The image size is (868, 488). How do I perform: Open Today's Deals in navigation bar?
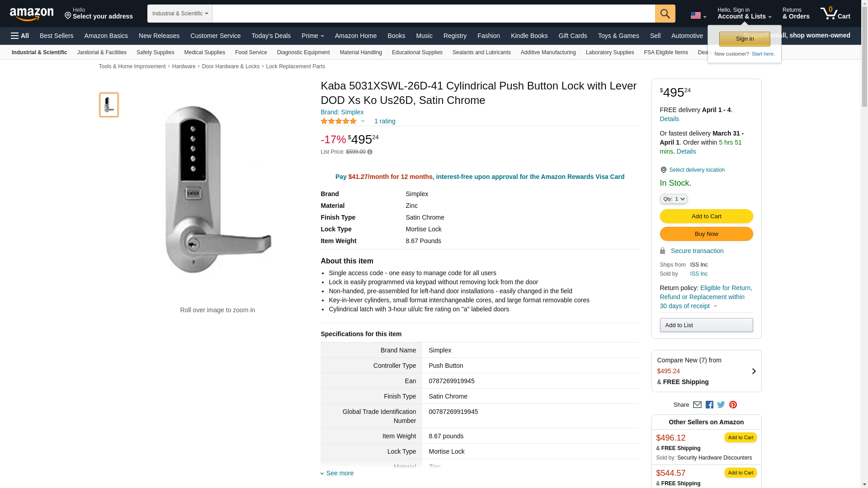pos(271,36)
